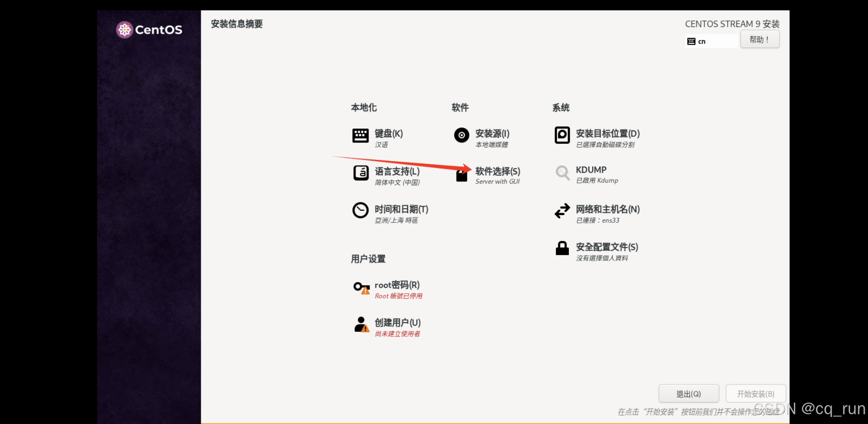This screenshot has height=424, width=868.
Task: Open 网络和主机名(N) network settings
Action: [x=608, y=209]
